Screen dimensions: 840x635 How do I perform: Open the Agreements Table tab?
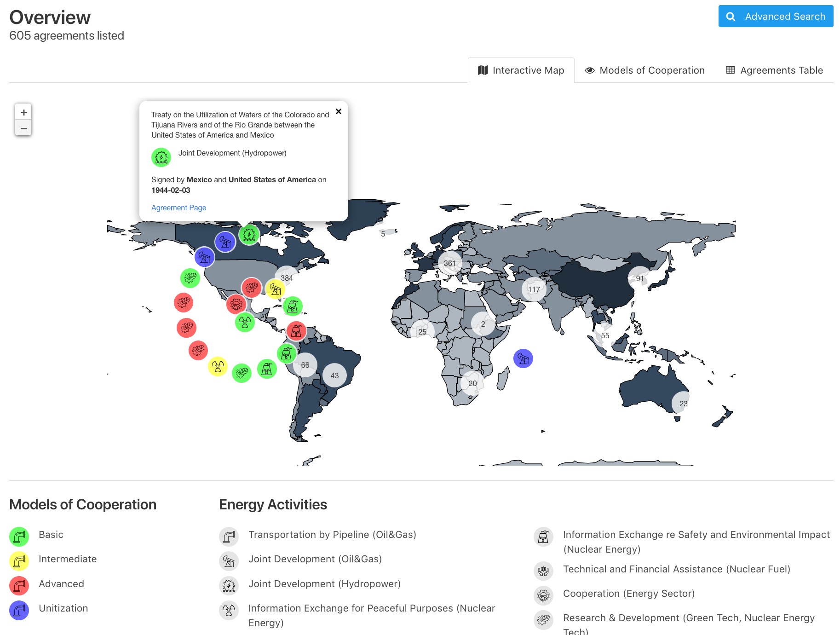coord(774,70)
